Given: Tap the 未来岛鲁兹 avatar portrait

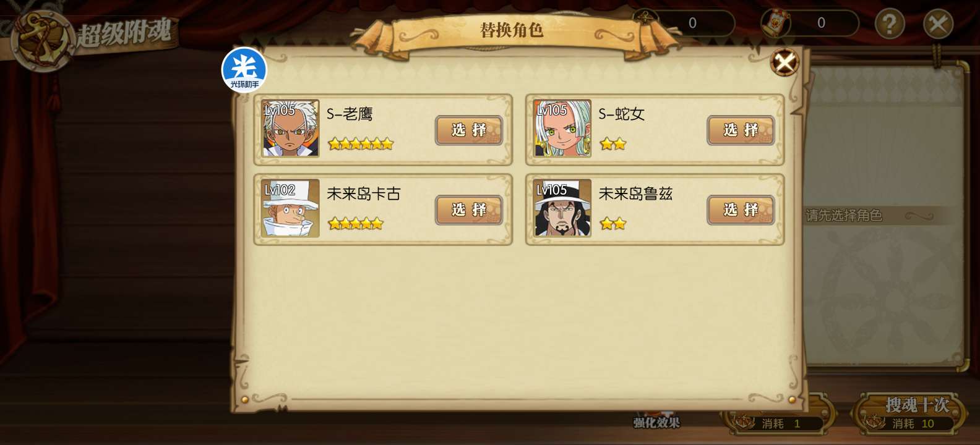Looking at the screenshot, I should pos(562,208).
